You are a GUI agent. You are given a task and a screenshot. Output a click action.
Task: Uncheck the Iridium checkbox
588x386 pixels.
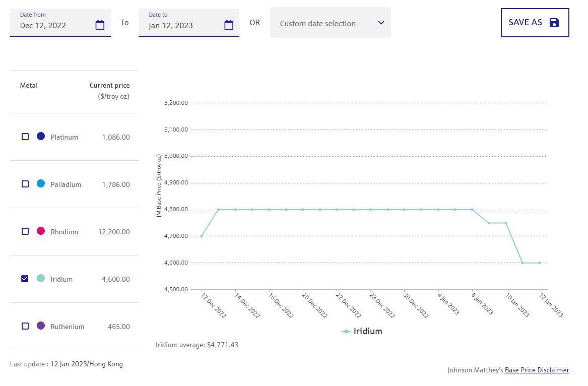point(25,279)
